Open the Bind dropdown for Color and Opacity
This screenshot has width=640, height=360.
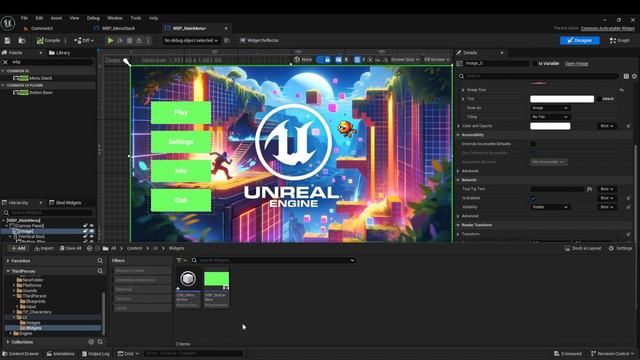click(607, 126)
